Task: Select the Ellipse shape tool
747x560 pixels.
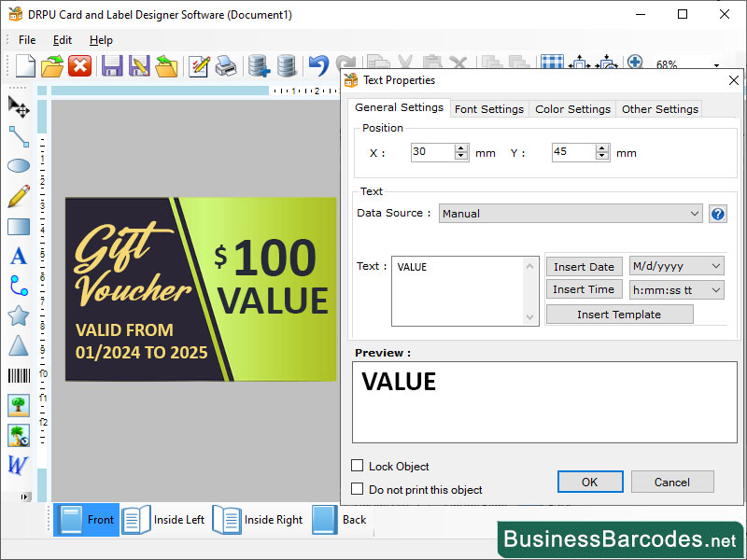Action: pyautogui.click(x=18, y=166)
